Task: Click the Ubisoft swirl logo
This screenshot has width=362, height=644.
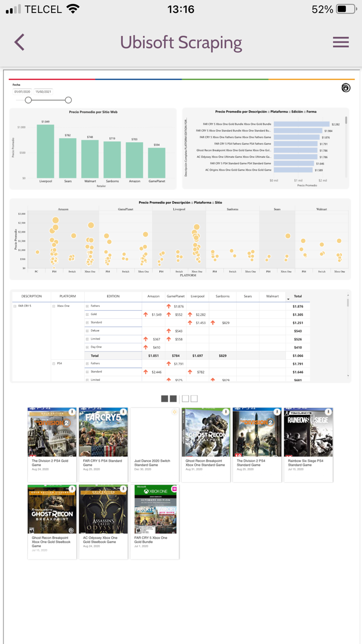Action: [x=345, y=88]
